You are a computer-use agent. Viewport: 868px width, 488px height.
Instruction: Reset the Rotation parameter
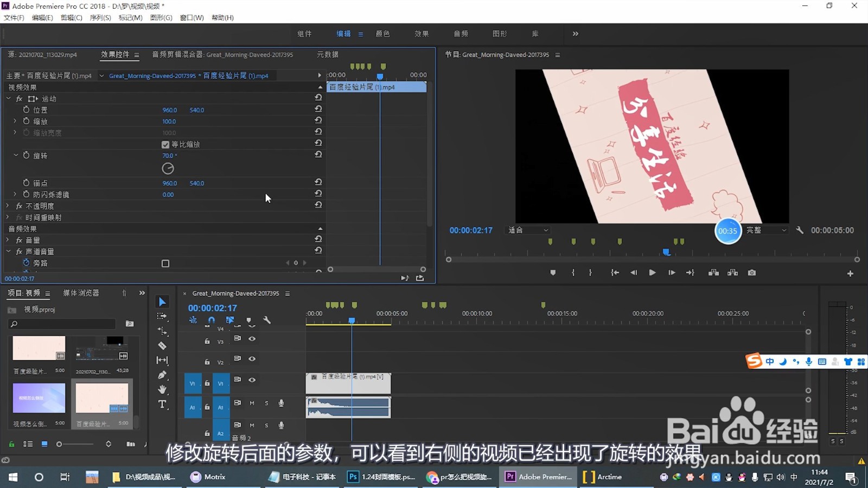tap(318, 155)
